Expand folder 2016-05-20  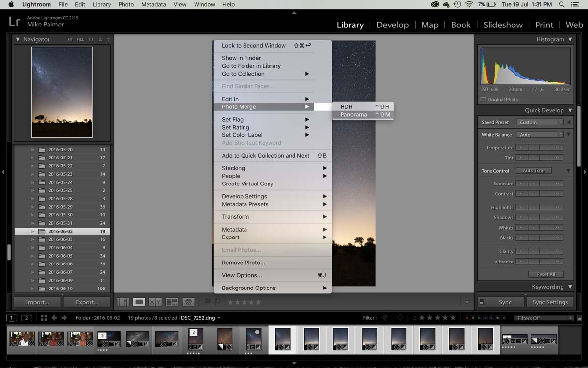[32, 149]
